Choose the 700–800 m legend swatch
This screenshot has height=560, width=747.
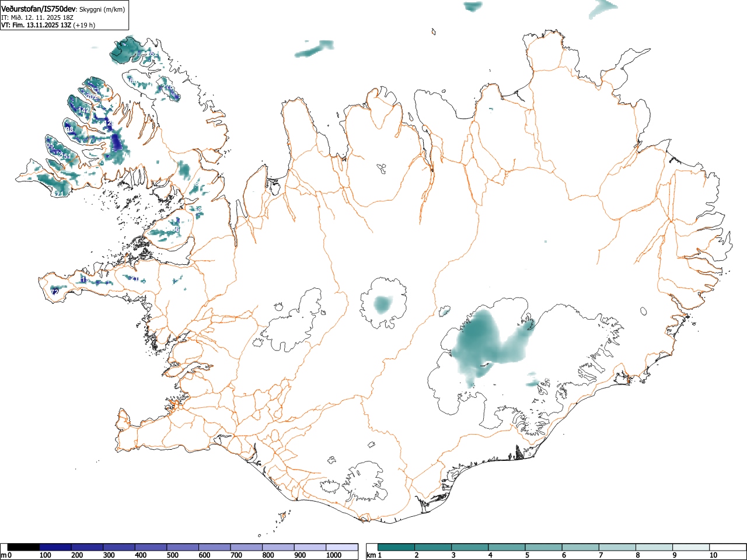[246, 547]
